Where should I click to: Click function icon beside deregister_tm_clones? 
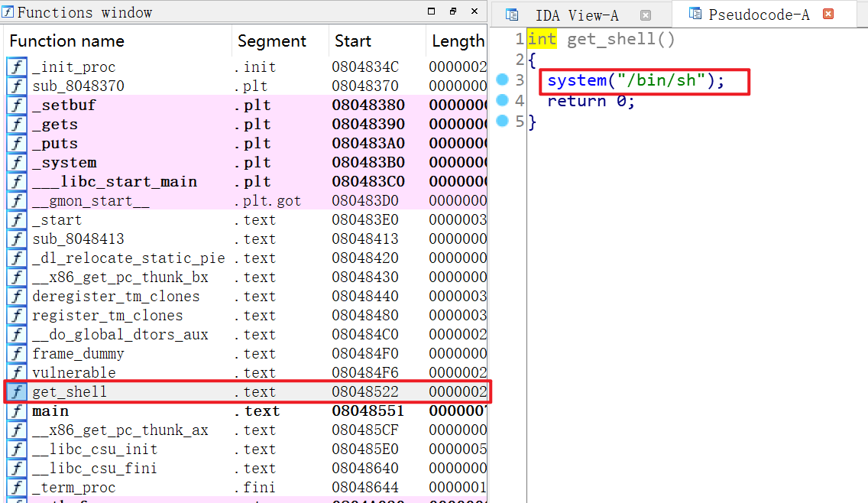(x=17, y=297)
